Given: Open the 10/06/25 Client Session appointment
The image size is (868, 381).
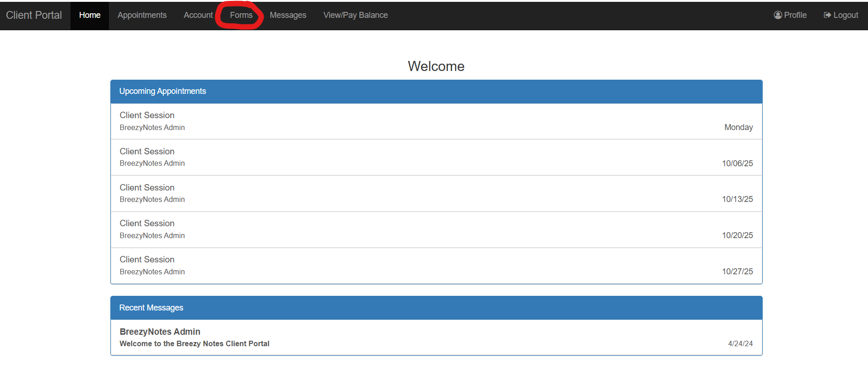Looking at the screenshot, I should coord(436,157).
